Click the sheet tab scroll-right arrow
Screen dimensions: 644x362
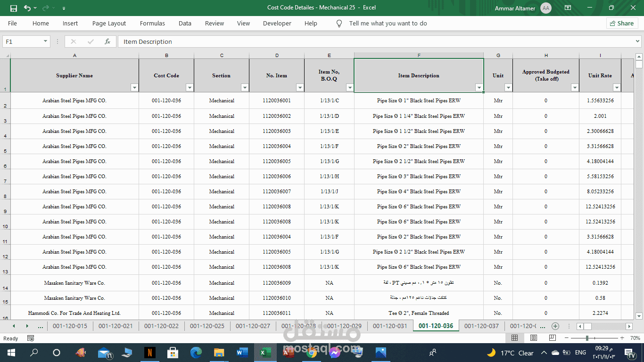point(27,326)
